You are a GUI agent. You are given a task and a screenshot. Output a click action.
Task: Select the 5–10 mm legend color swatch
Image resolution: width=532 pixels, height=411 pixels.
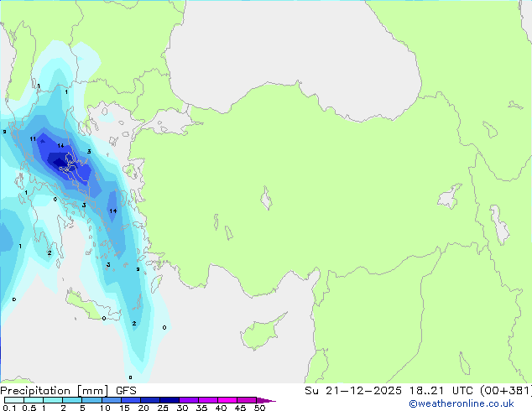click(91, 400)
